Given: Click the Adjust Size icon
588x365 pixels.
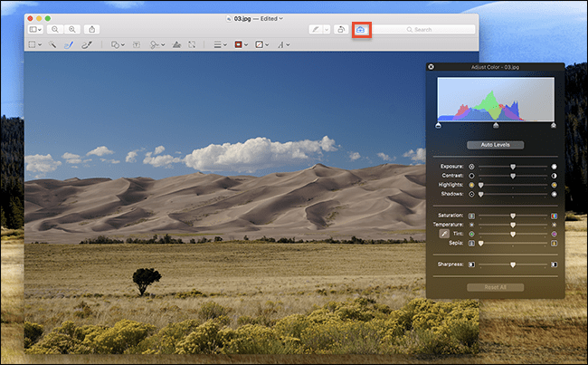Looking at the screenshot, I should 192,43.
